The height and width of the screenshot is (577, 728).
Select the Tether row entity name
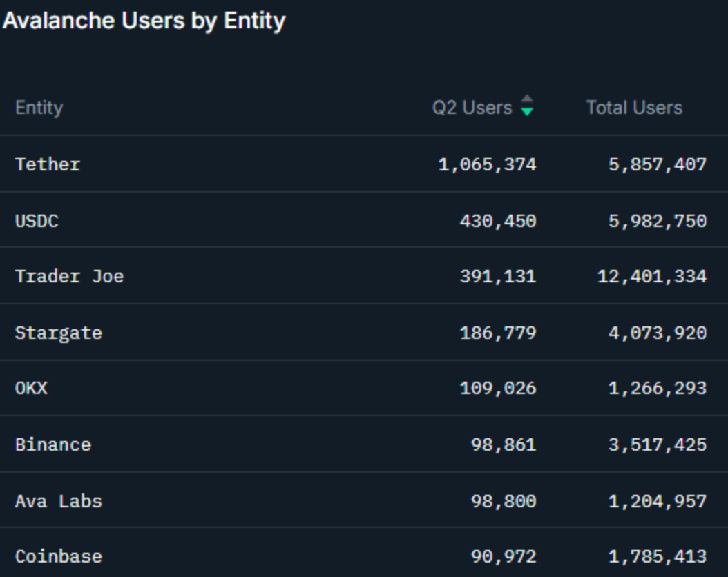coord(48,164)
